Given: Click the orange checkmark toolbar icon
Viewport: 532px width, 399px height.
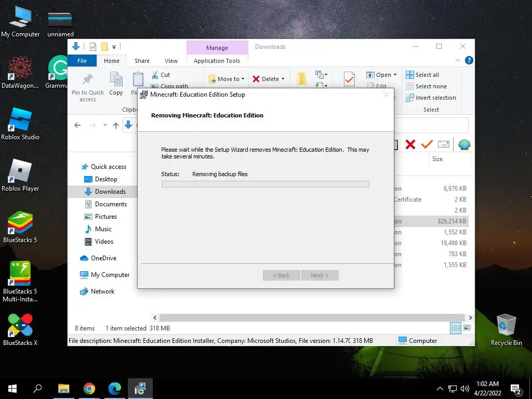Looking at the screenshot, I should tap(427, 144).
